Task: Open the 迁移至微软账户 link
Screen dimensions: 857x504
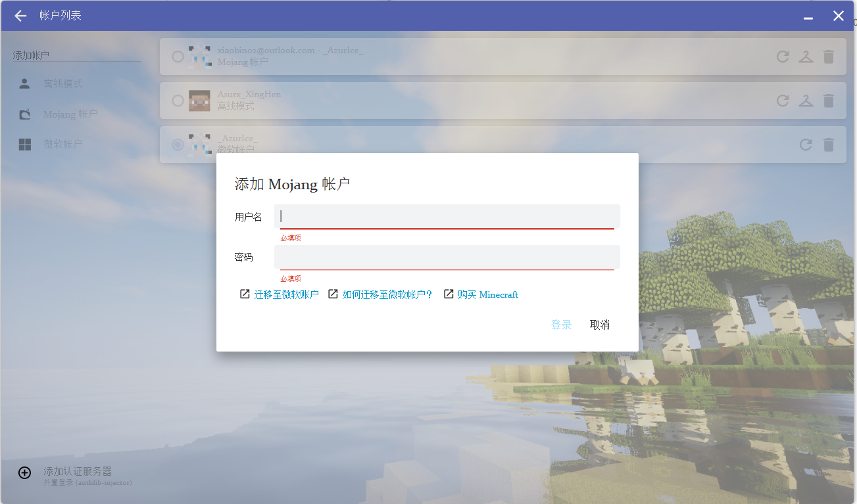Action: coord(285,294)
